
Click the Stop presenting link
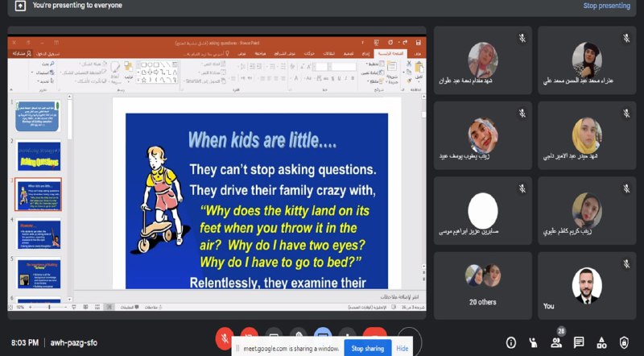(x=607, y=6)
